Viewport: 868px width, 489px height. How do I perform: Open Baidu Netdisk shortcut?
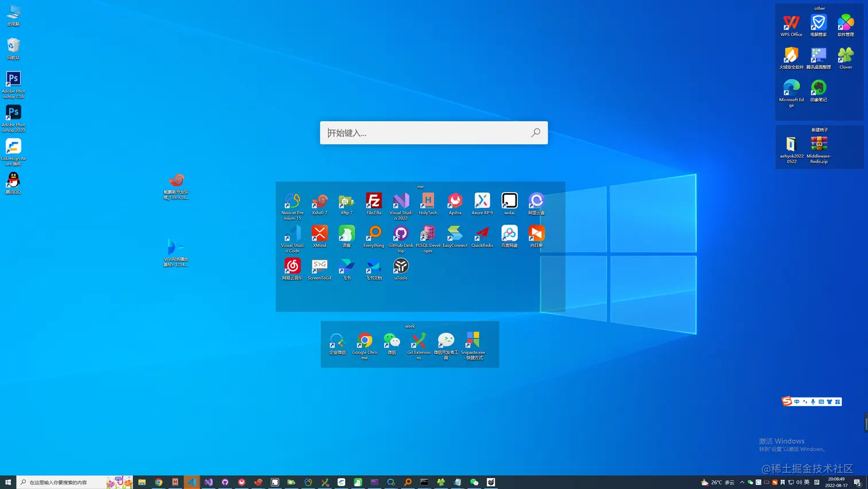click(509, 236)
